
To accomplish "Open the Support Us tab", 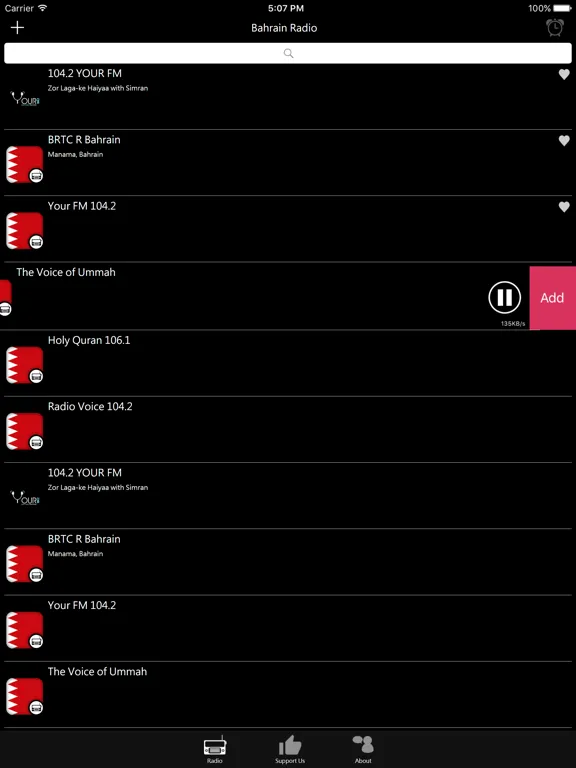I will tap(290, 749).
